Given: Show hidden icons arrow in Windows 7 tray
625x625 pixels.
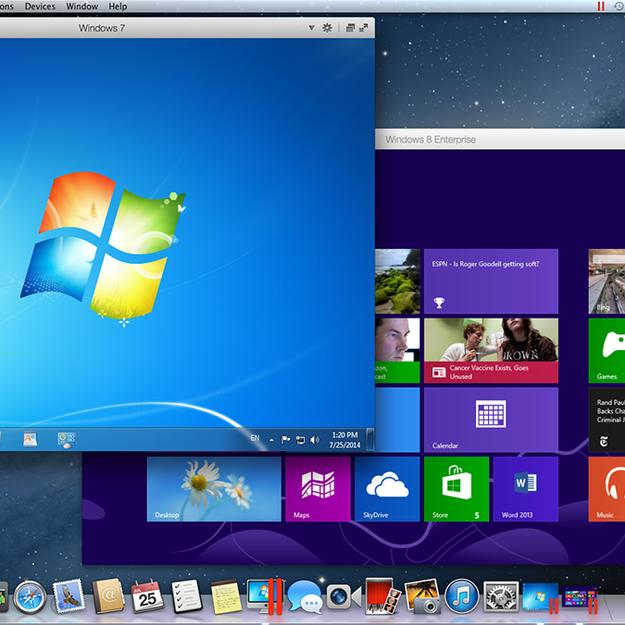Looking at the screenshot, I should pyautogui.click(x=271, y=440).
